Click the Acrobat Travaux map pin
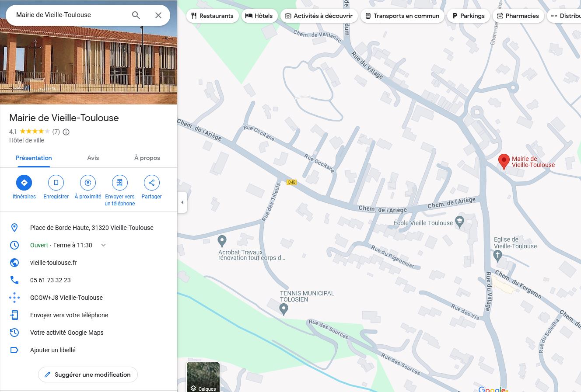Screen dimensions: 581x392 (222, 241)
